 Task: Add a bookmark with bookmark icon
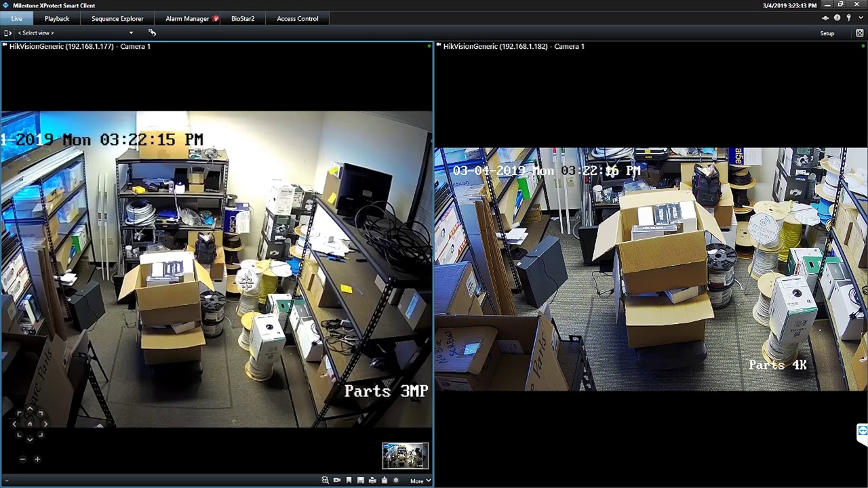pyautogui.click(x=349, y=481)
